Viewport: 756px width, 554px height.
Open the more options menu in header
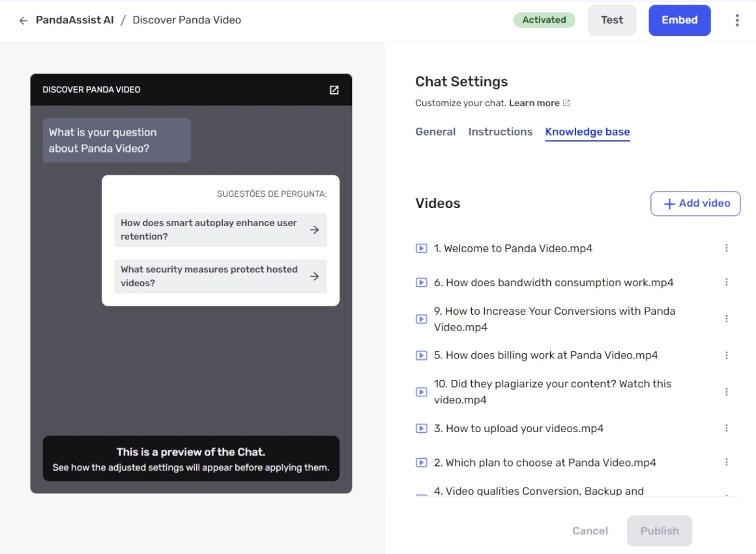tap(736, 20)
